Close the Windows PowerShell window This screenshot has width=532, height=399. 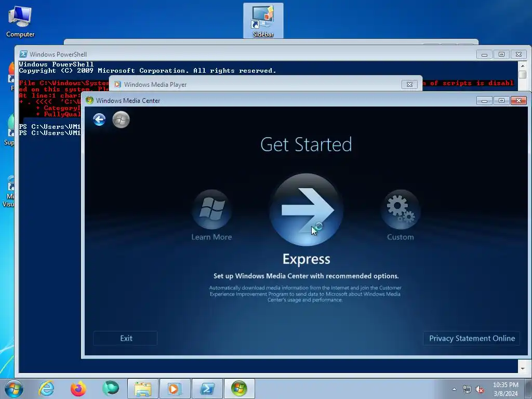click(x=519, y=54)
